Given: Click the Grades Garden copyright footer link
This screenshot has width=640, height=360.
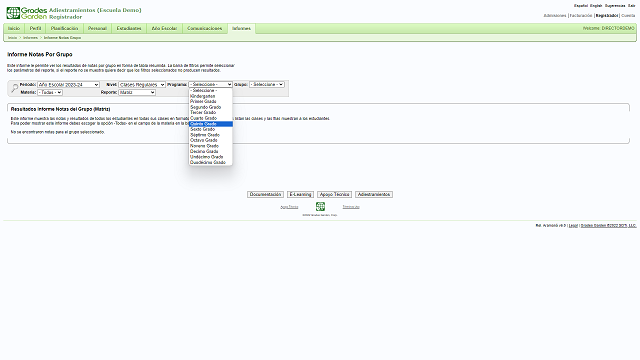Looking at the screenshot, I should pyautogui.click(x=609, y=226).
